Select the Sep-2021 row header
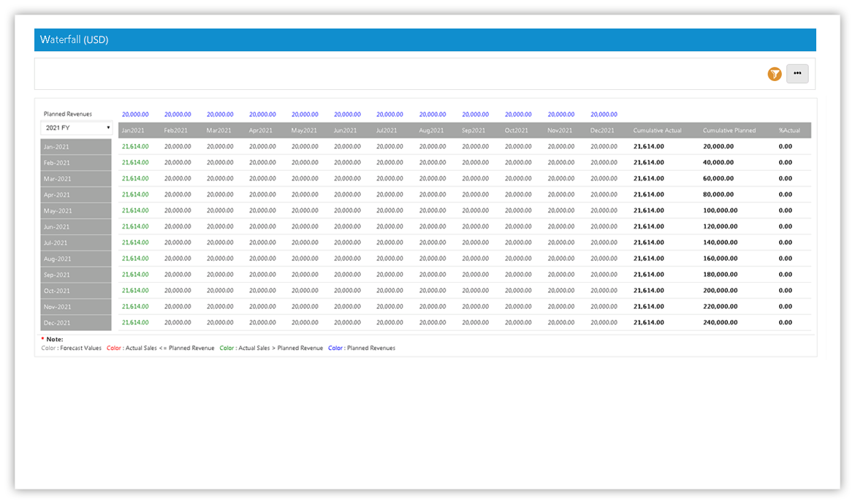 tap(76, 275)
